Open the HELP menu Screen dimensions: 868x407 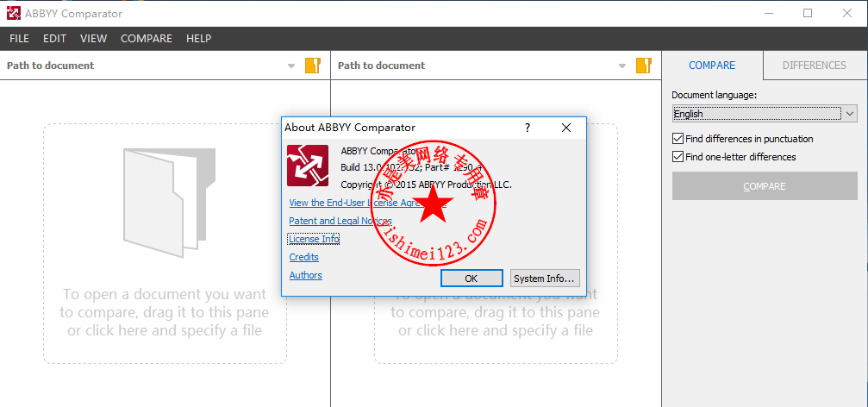coord(199,39)
